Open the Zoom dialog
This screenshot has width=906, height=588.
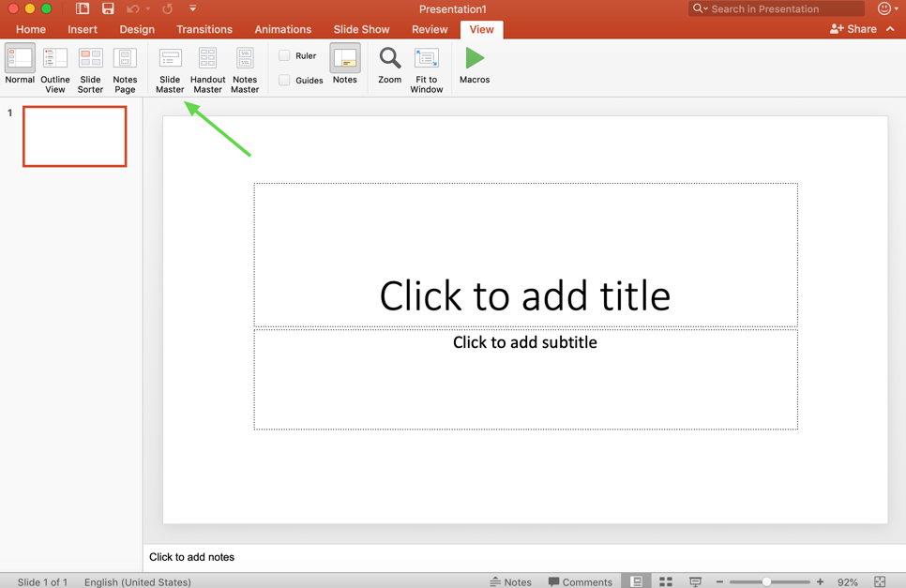point(389,66)
